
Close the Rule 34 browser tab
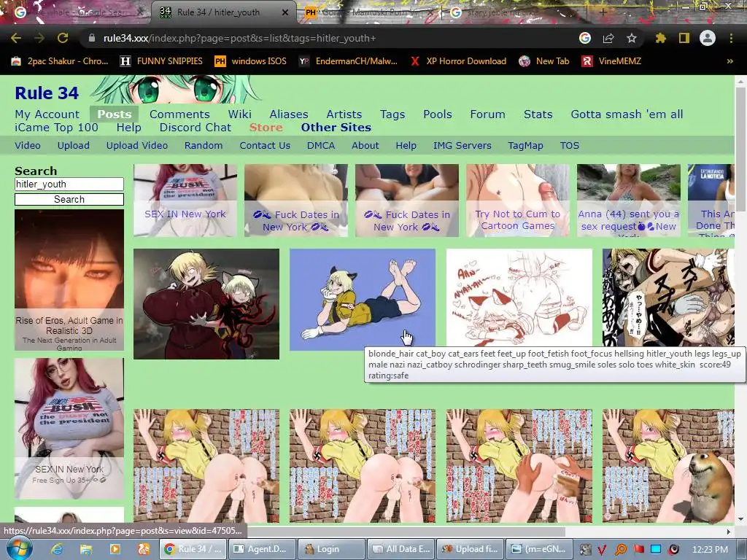[285, 12]
